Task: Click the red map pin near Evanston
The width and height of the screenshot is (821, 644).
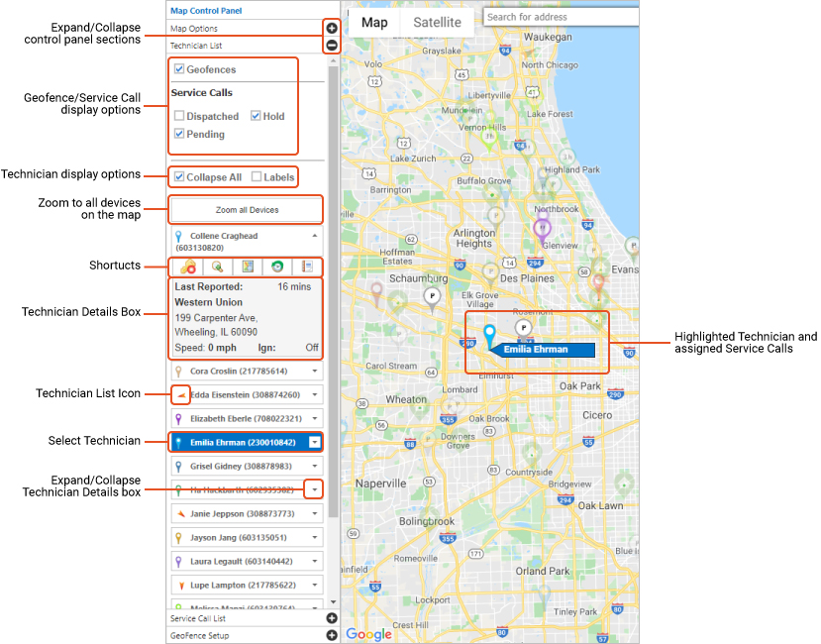Action: (x=598, y=286)
